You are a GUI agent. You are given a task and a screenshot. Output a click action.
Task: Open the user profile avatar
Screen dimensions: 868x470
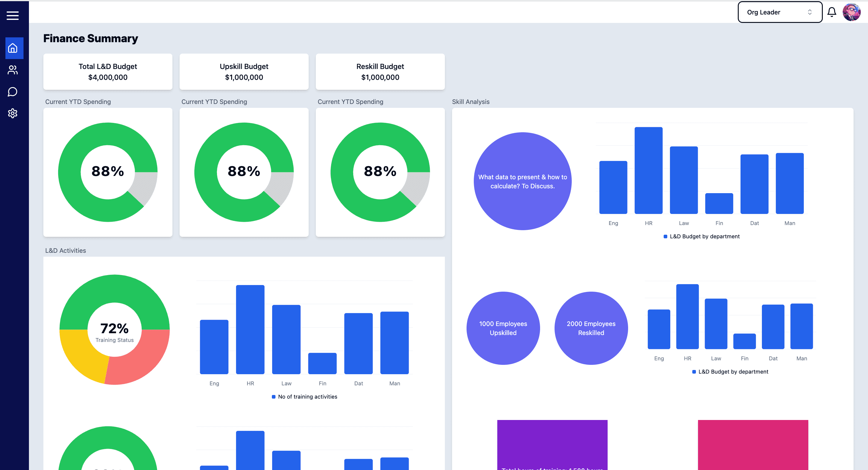(x=851, y=12)
